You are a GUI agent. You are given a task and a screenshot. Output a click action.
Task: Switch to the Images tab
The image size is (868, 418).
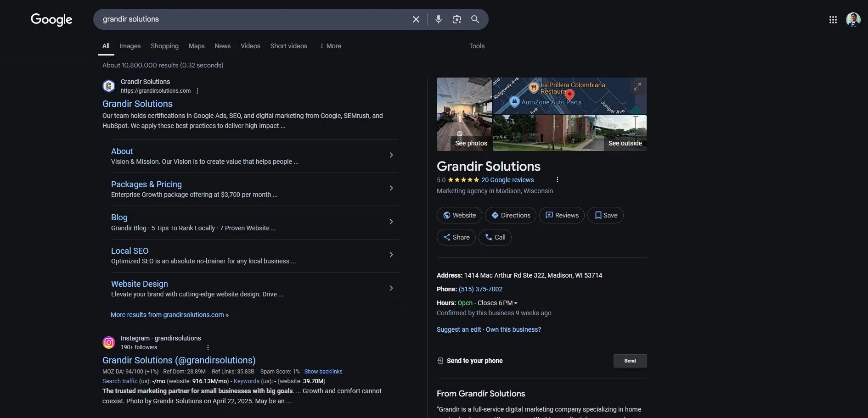point(130,46)
